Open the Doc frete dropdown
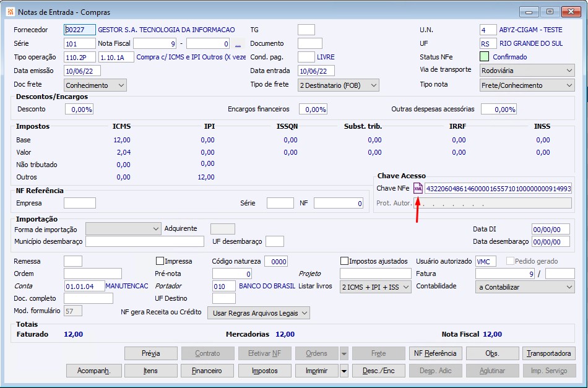The width and height of the screenshot is (588, 388). coord(95,85)
